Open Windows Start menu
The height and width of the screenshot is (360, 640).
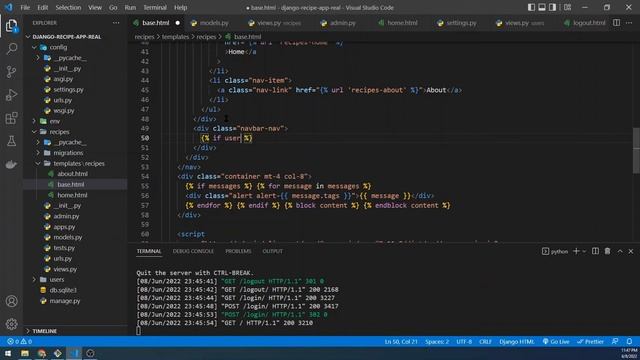[8, 353]
